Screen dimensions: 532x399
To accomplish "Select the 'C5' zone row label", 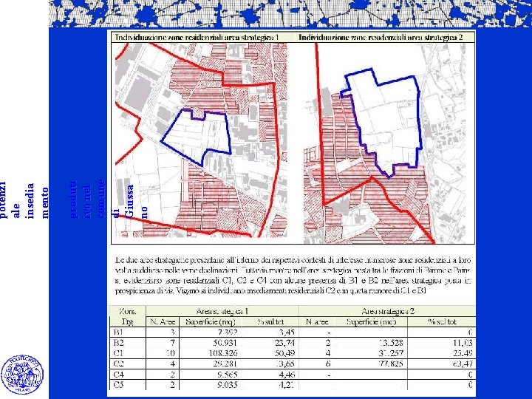I will tap(119, 385).
